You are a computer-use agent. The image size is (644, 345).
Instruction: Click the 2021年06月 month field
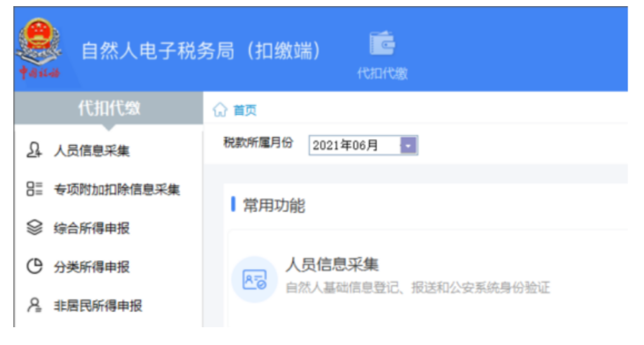click(363, 146)
